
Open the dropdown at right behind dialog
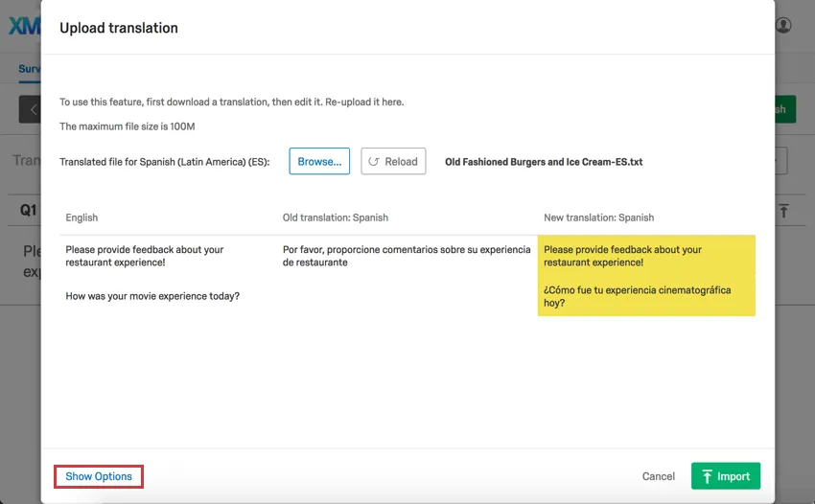pos(780,160)
